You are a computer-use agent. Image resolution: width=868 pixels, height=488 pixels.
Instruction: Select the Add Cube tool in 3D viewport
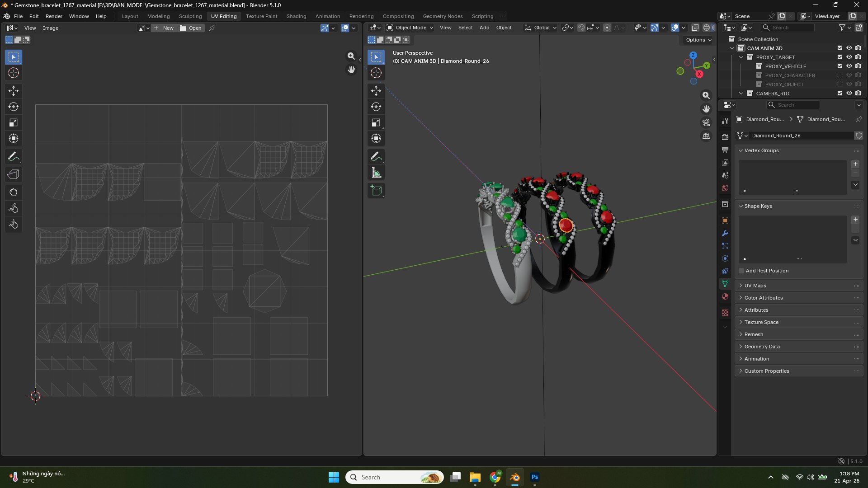click(x=376, y=191)
